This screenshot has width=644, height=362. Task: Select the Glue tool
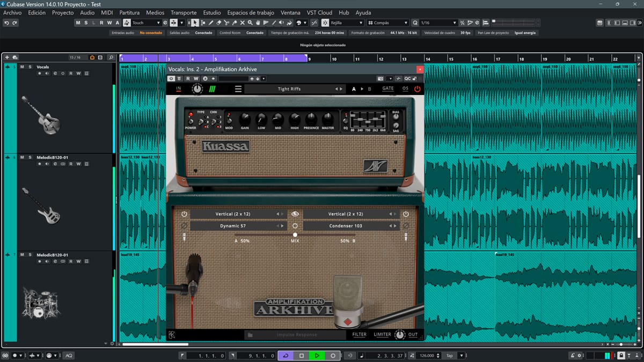234,23
